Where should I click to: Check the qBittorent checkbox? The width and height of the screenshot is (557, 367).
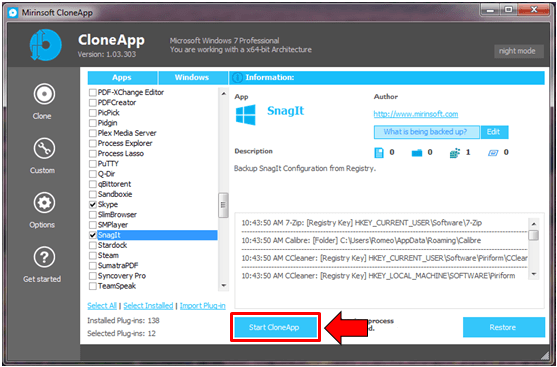[92, 184]
